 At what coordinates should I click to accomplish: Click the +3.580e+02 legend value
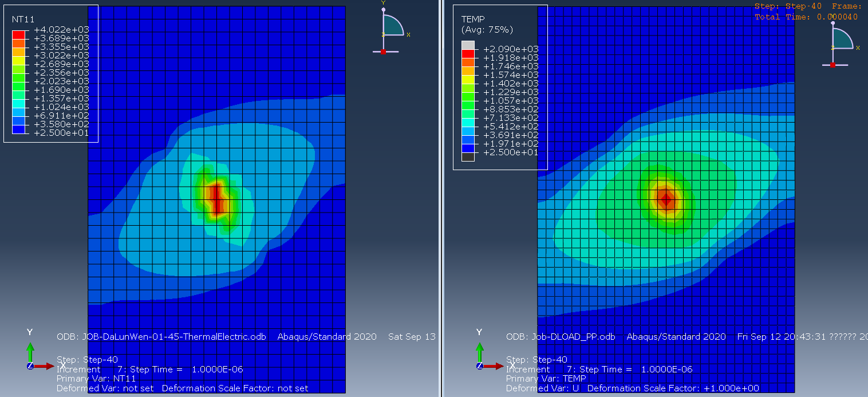(x=61, y=124)
